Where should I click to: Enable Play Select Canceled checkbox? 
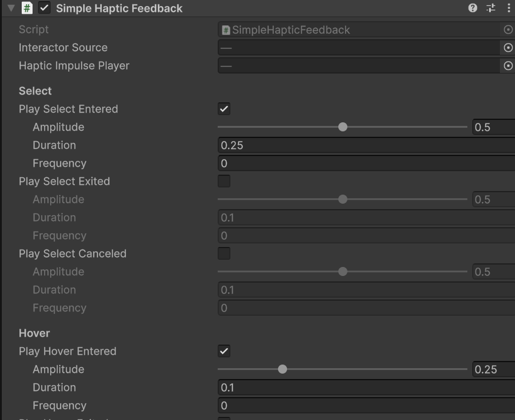[x=224, y=254]
